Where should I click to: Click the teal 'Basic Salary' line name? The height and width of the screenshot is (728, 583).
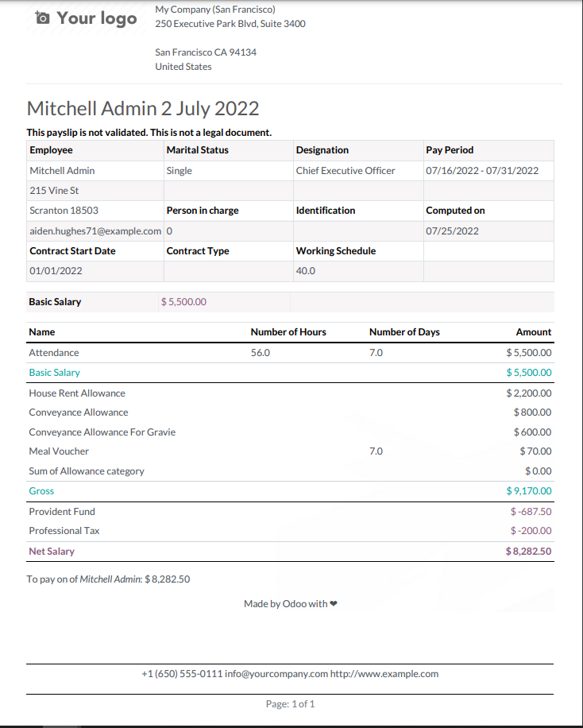pos(54,373)
